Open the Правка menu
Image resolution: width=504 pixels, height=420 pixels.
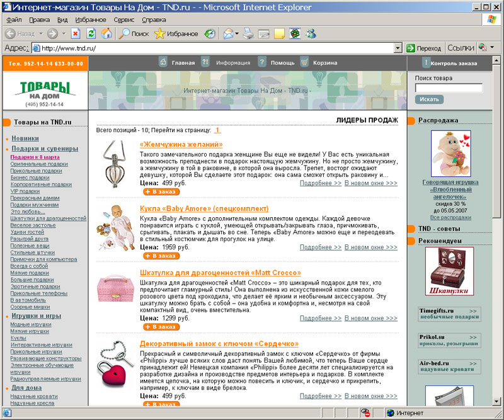point(40,20)
